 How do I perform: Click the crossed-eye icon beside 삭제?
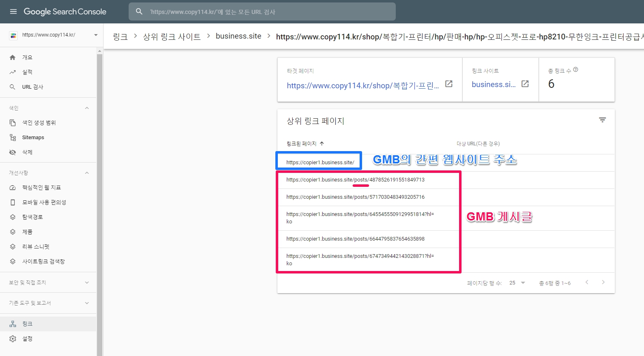(x=13, y=152)
